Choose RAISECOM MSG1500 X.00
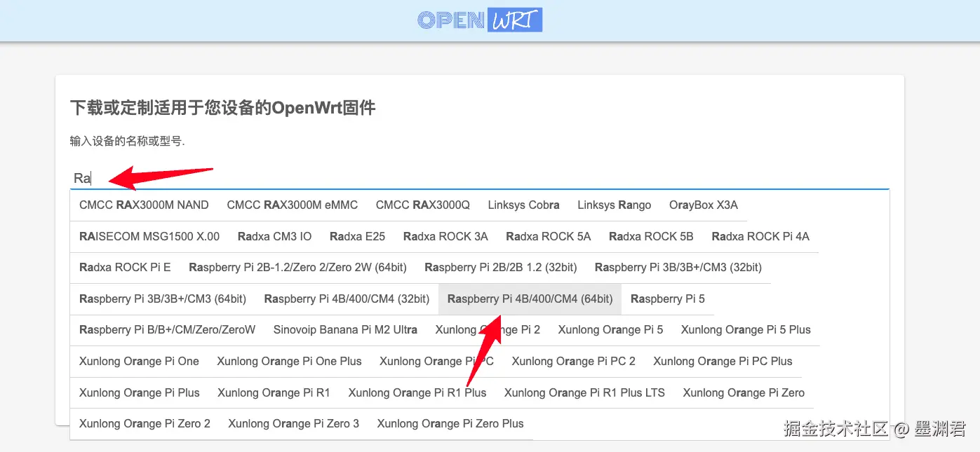980x452 pixels. (149, 236)
